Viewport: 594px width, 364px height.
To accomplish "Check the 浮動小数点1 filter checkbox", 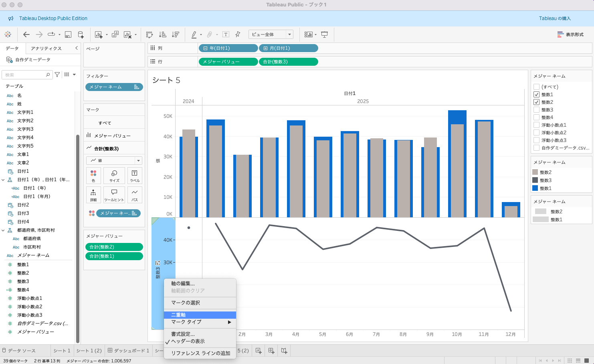I will 536,125.
